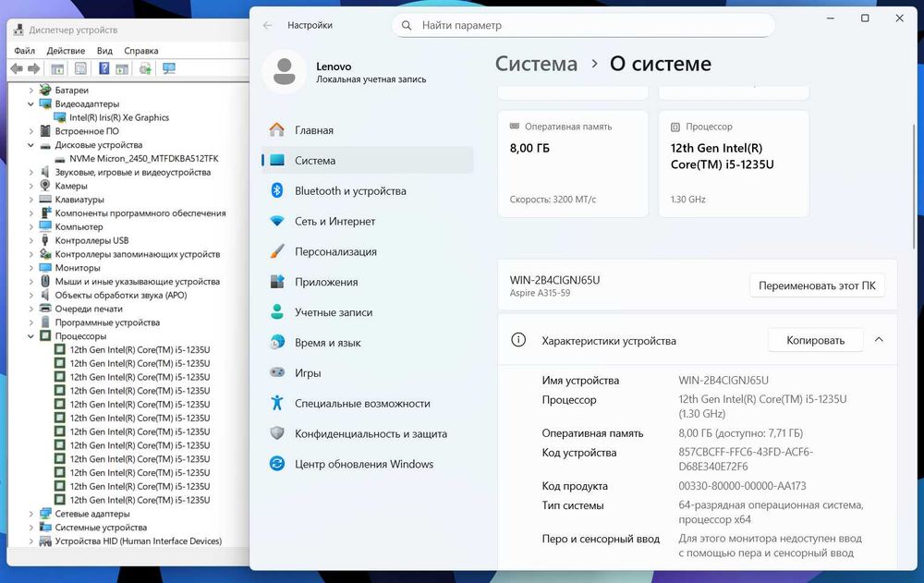Open the Игры settings section
This screenshot has width=924, height=583.
coord(367,373)
